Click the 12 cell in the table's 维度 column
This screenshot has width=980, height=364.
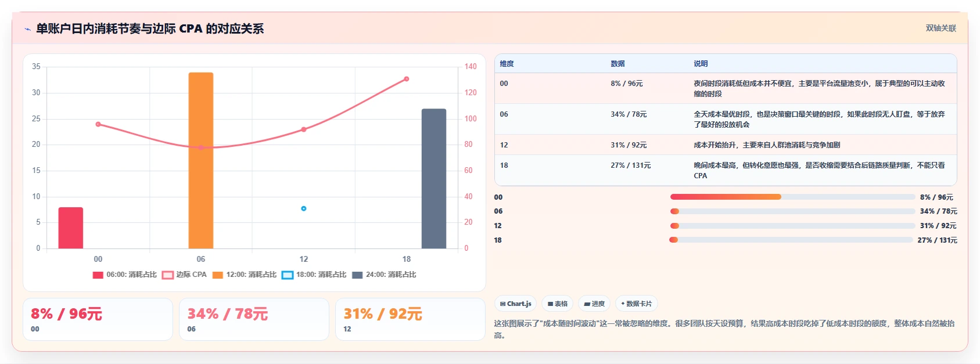pos(504,145)
